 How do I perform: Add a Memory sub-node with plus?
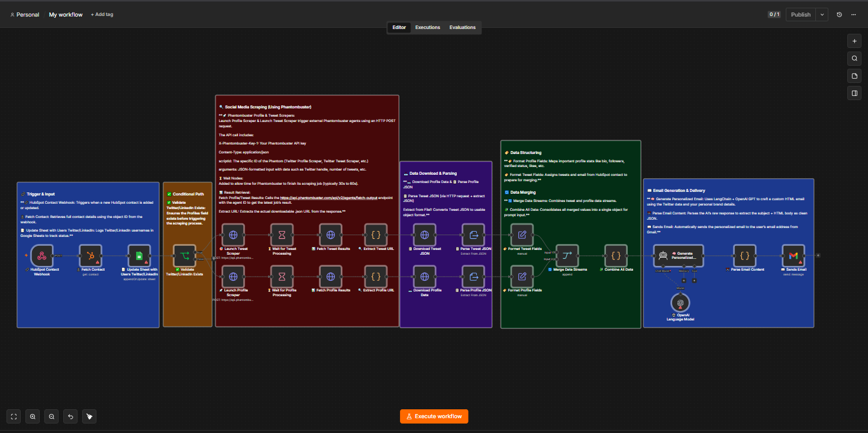pyautogui.click(x=683, y=280)
